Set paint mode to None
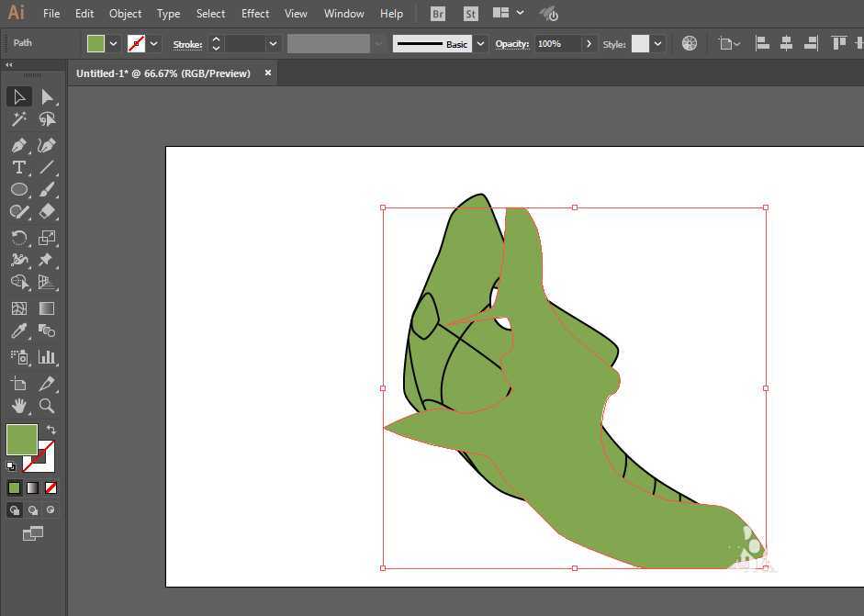864x616 pixels. (50, 487)
